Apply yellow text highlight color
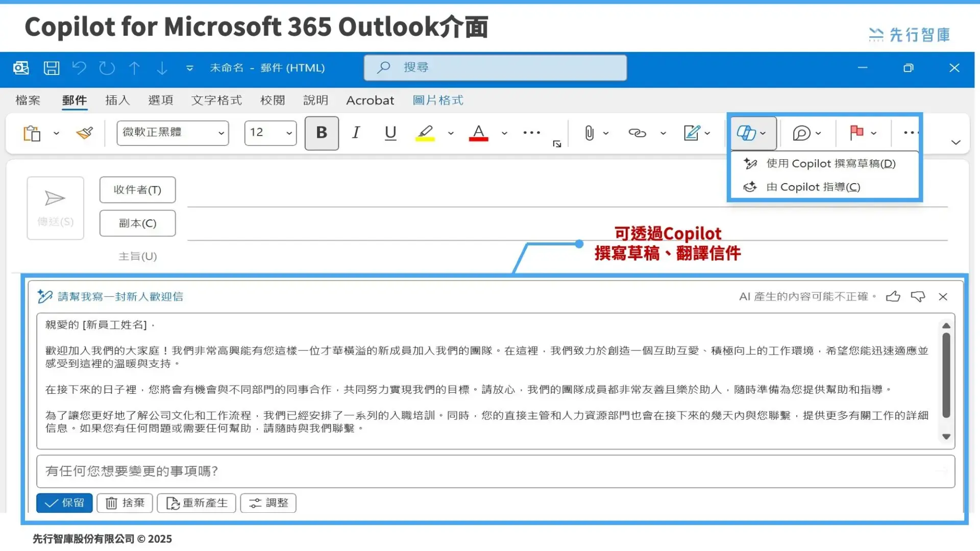Image resolution: width=980 pixels, height=551 pixels. coord(425,133)
